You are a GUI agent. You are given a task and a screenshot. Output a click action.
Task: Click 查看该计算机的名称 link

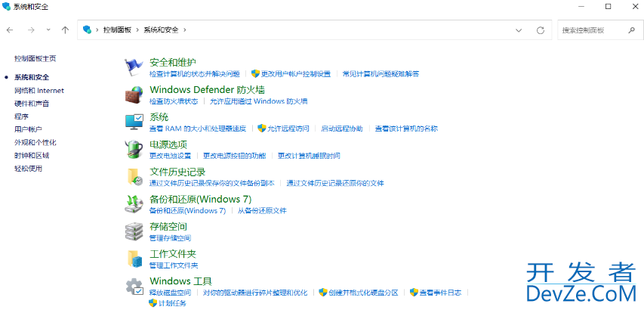[407, 129]
